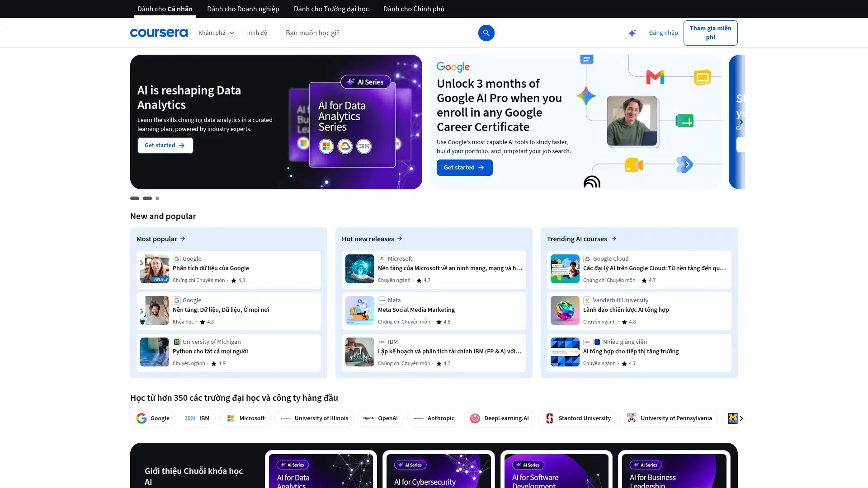Click Get started on Google AI Pro banner

[464, 168]
